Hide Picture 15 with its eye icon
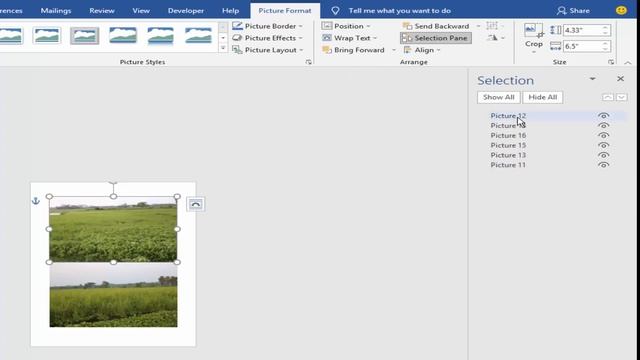The height and width of the screenshot is (360, 640). 603,145
